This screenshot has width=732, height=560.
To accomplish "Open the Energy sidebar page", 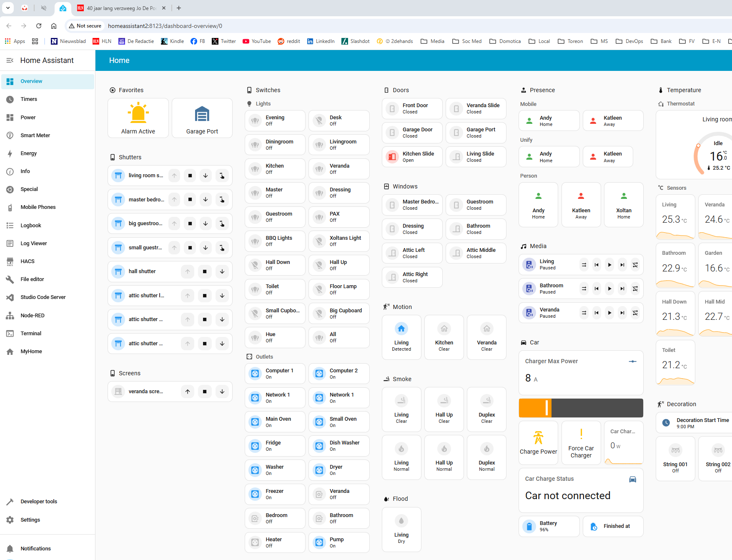I will click(28, 153).
